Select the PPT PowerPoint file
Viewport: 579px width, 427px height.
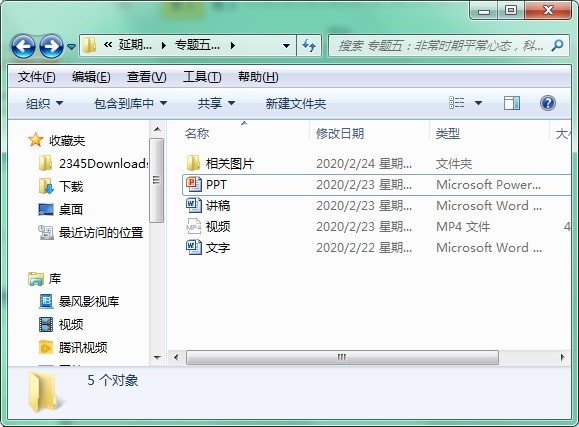pos(376,185)
